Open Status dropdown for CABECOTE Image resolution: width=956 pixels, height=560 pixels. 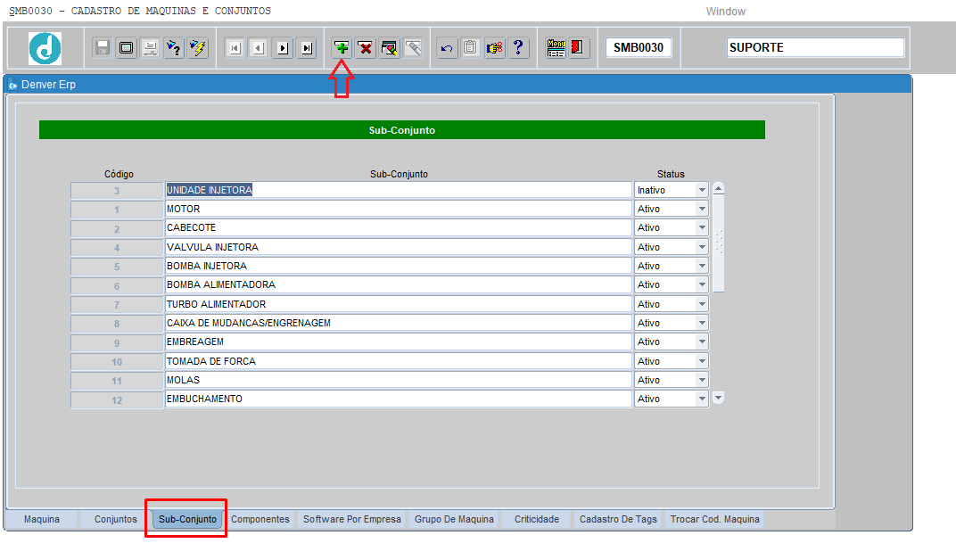702,228
